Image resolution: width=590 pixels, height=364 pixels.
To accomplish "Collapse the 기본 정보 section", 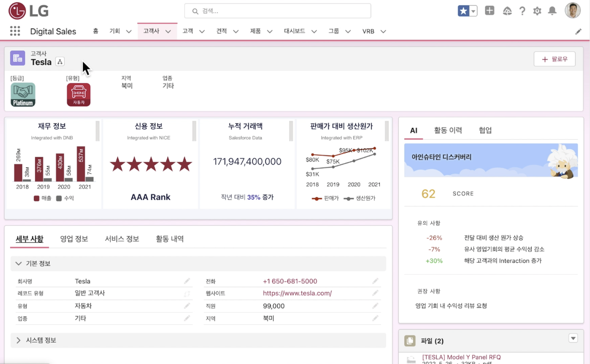I will point(19,263).
